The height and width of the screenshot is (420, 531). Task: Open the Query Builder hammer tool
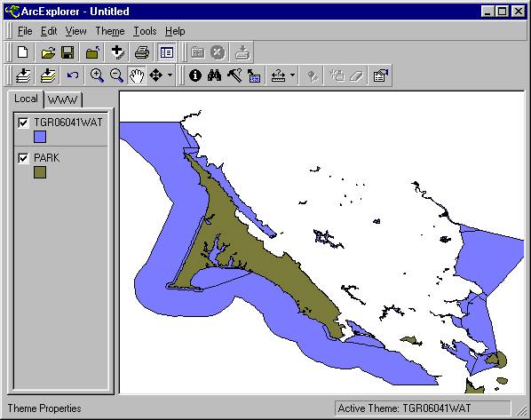point(234,75)
